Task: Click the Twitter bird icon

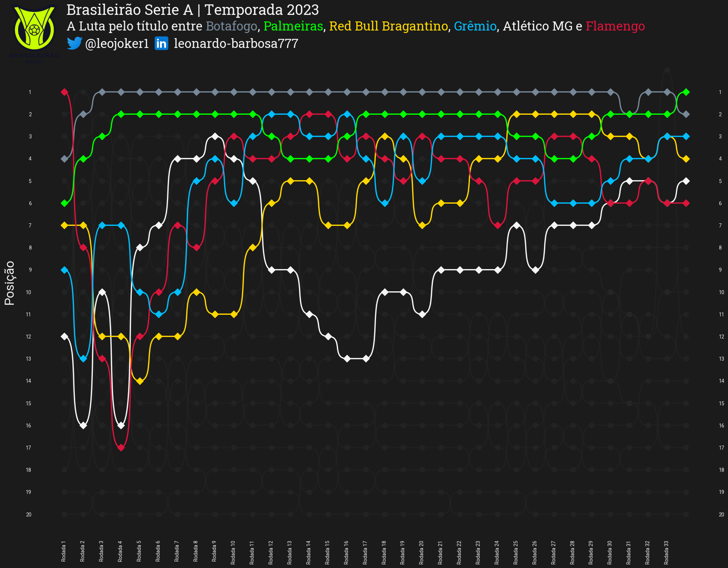Action: coord(75,43)
